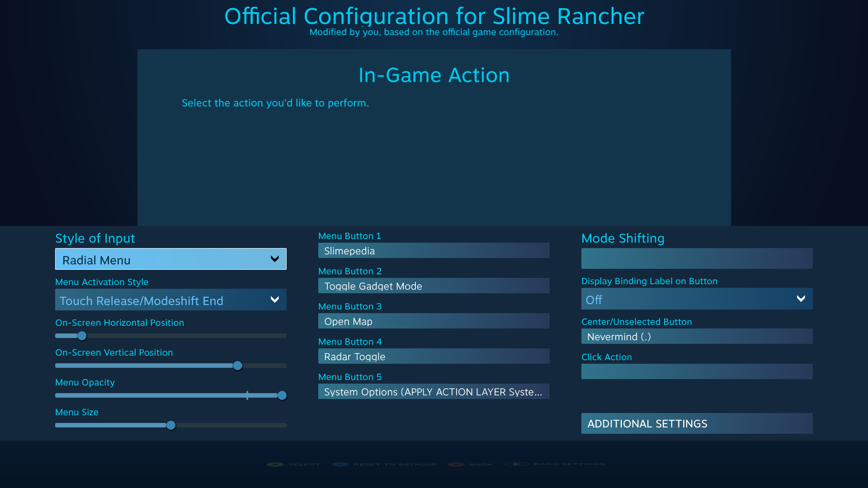Click the Radial Menu style icon
Screen dimensions: 868x488
pyautogui.click(x=170, y=259)
